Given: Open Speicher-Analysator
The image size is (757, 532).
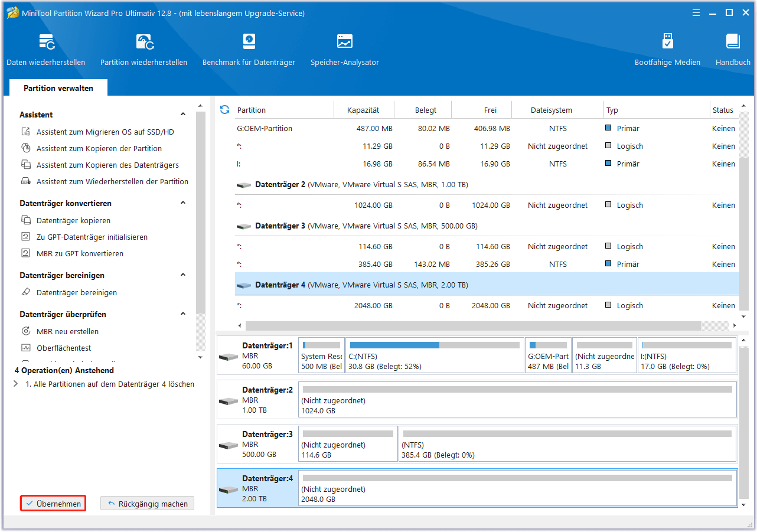Looking at the screenshot, I should click(x=345, y=50).
